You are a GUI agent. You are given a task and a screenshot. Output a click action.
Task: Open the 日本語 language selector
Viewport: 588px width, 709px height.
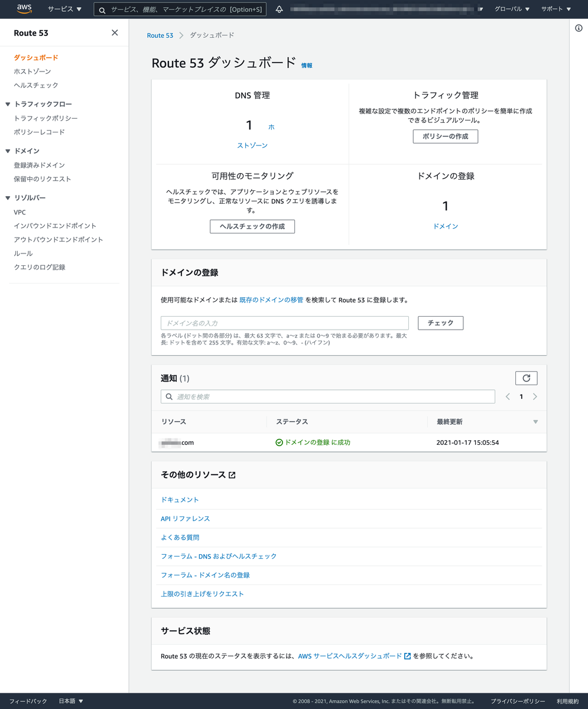[x=71, y=701]
